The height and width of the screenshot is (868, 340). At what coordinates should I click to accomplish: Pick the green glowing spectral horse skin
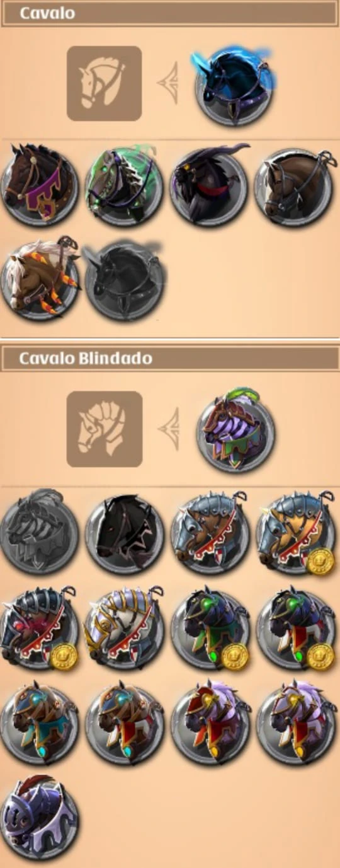point(124,184)
